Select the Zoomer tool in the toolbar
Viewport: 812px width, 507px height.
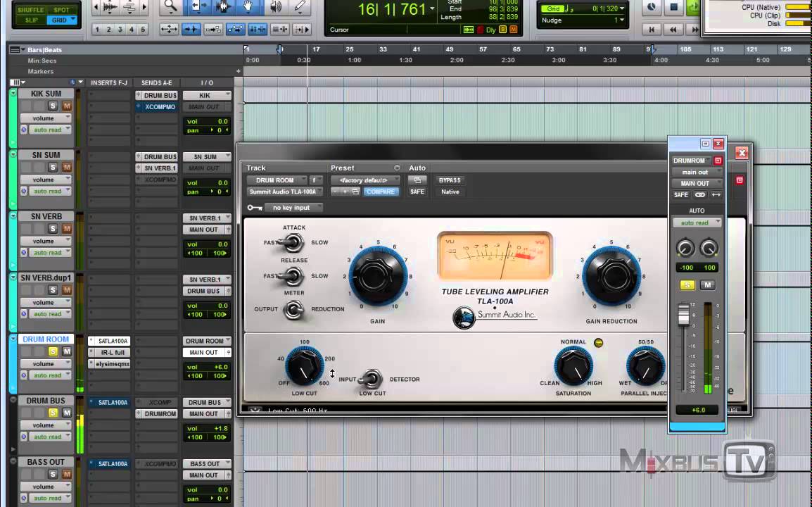point(170,6)
